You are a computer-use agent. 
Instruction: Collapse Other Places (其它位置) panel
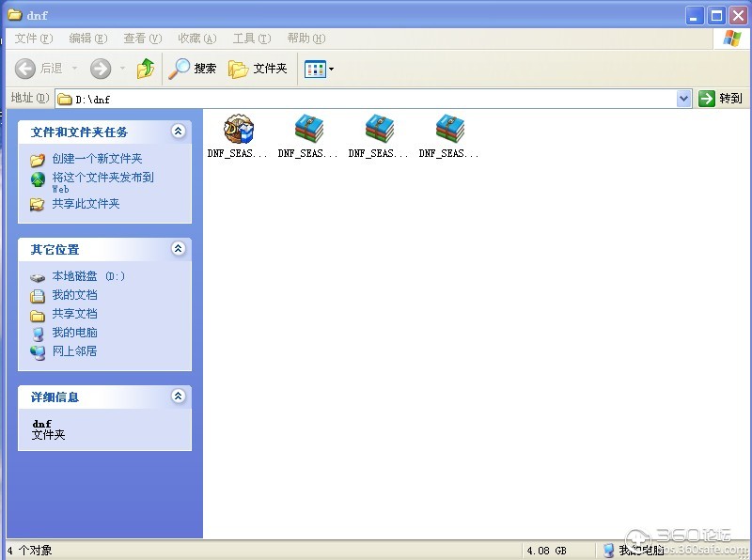179,248
